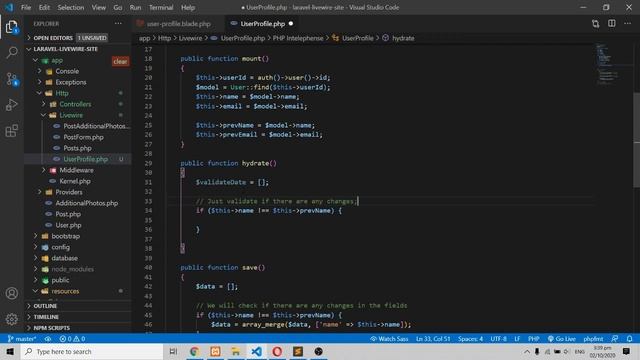Viewport: 640px width, 360px height.
Task: Click the Visual Studio Code taskbar icon
Action: pos(256,351)
